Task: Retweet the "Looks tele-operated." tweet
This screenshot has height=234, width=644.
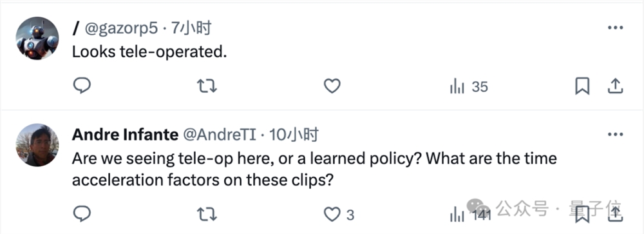Action: (207, 86)
